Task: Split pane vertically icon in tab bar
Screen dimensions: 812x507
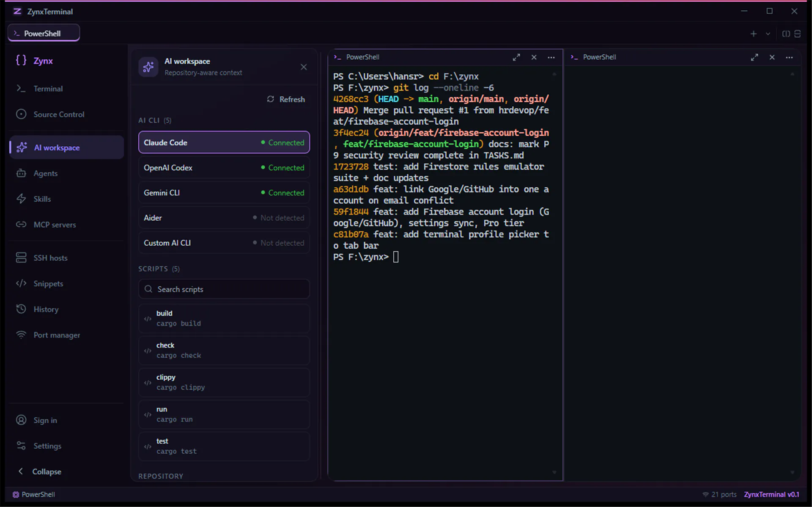Action: [x=786, y=33]
